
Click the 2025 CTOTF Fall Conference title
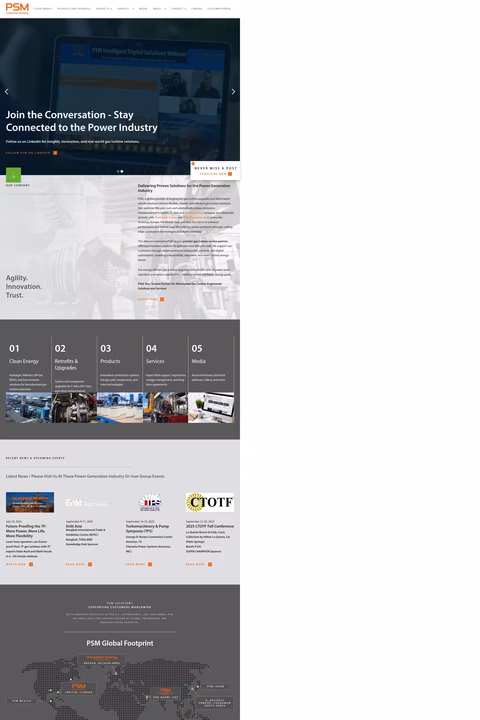(x=210, y=526)
